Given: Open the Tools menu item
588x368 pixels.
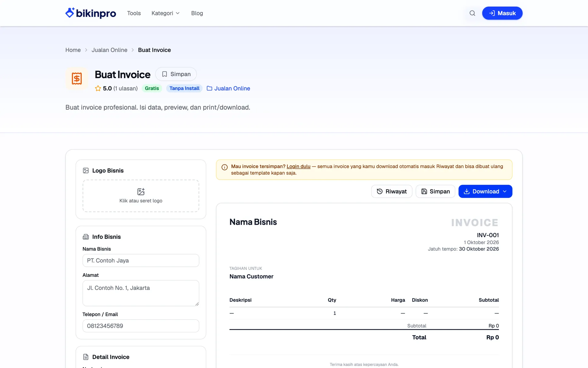Looking at the screenshot, I should point(134,13).
